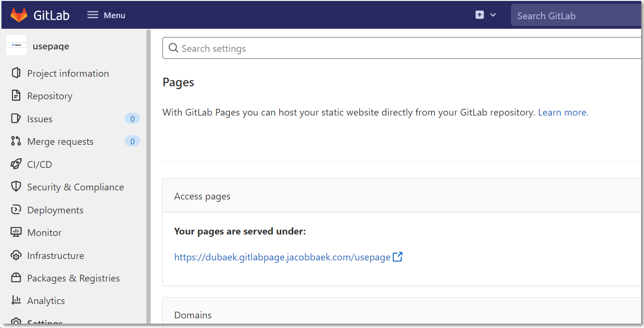The height and width of the screenshot is (328, 644).
Task: Open the usepage project name link
Action: (51, 46)
